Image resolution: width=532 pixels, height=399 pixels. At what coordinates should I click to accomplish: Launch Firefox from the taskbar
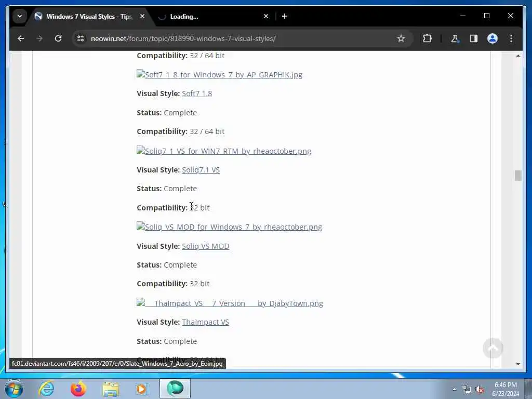[x=78, y=389]
